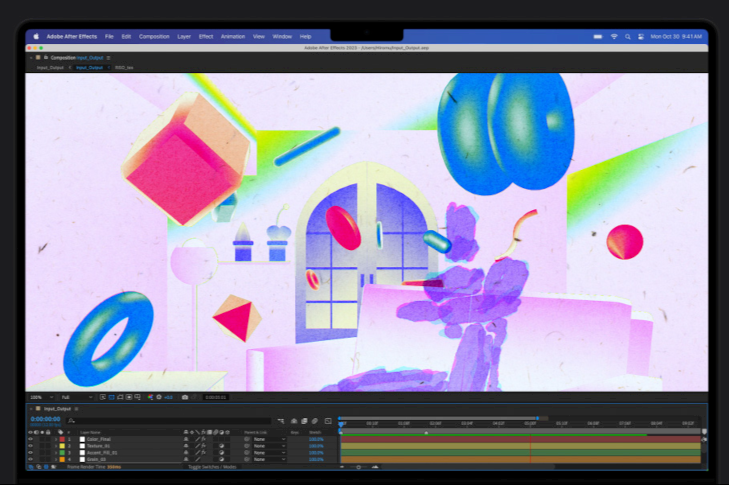Click the Wi-Fi icon in menu bar
The image size is (729, 485).
(x=614, y=36)
